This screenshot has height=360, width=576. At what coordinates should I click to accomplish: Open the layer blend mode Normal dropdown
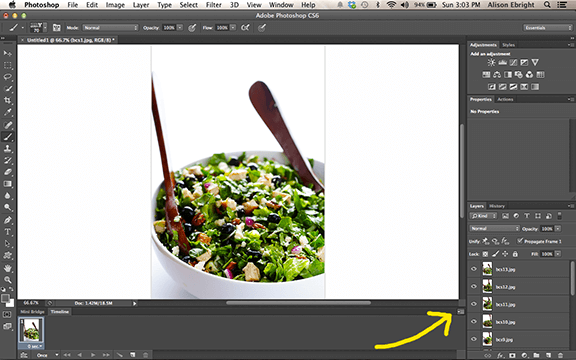click(494, 228)
